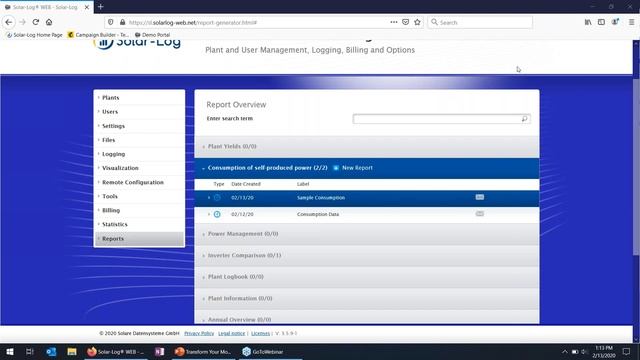Screen dimensions: 640x360
Task: Expand Power Management (0/0) section
Action: pos(367,234)
